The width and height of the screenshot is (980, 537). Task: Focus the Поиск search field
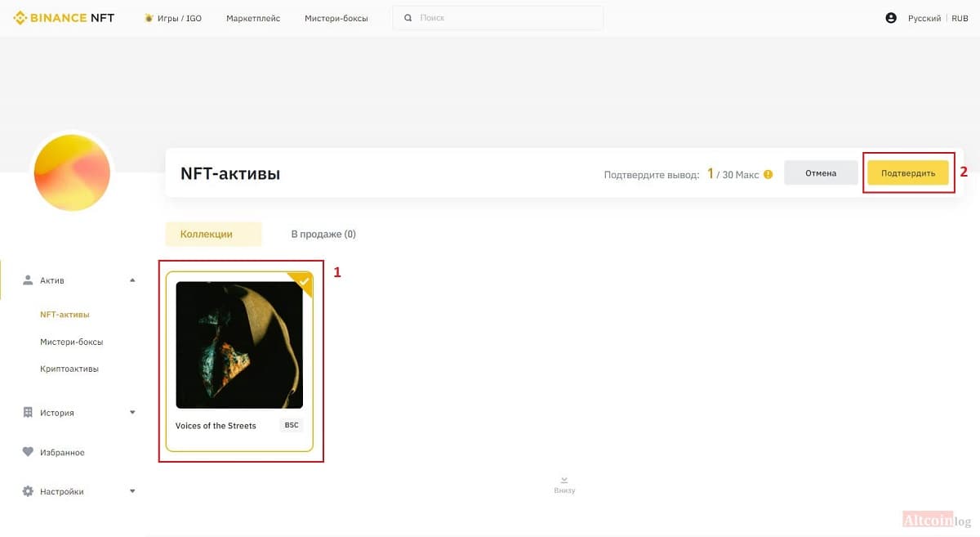[498, 18]
